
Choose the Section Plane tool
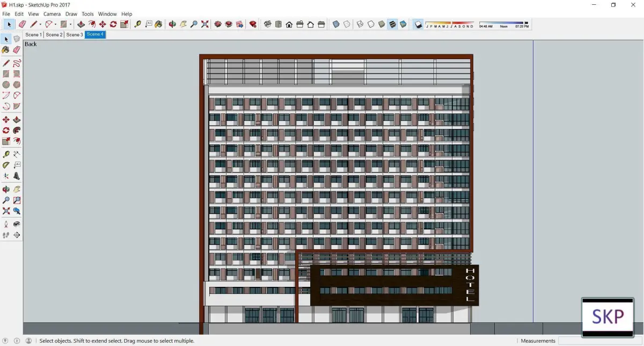point(17,235)
